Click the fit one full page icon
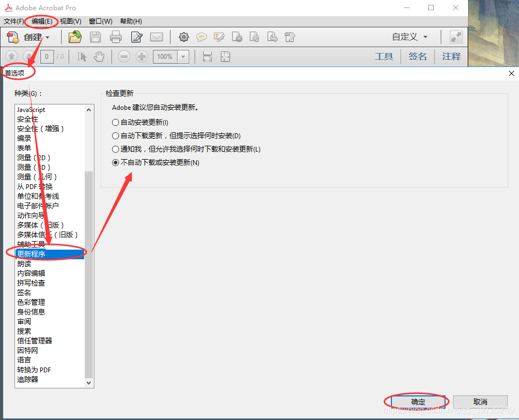 (225, 57)
